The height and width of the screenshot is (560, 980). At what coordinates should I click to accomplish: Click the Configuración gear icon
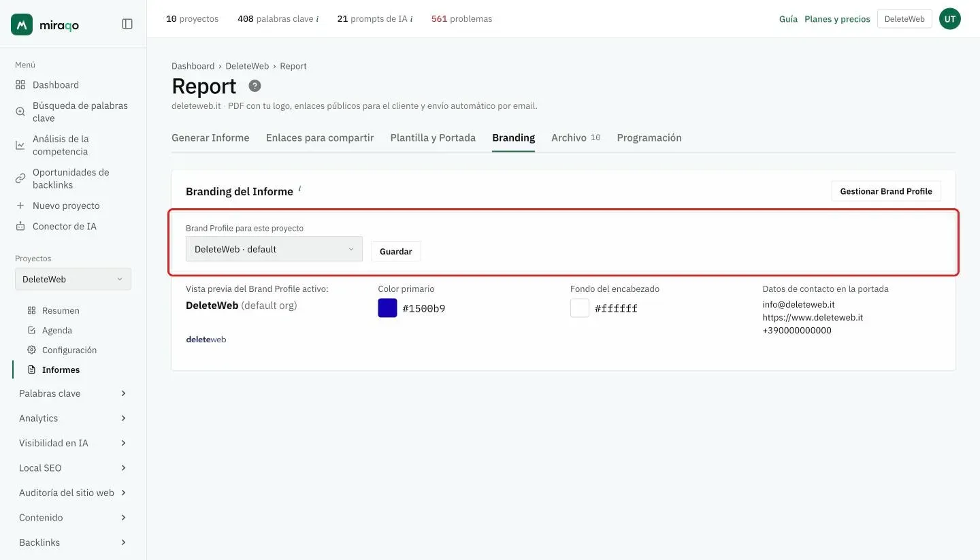click(x=31, y=350)
